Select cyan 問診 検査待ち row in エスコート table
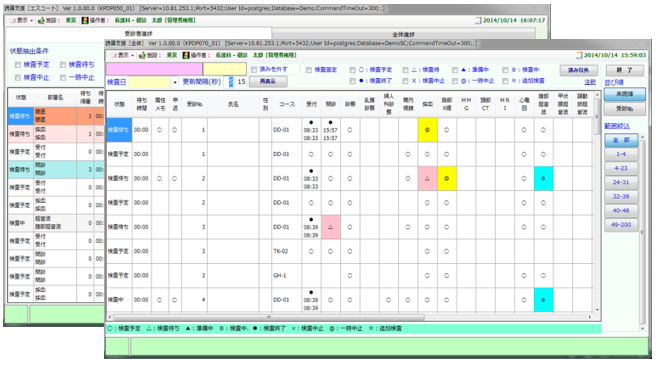The width and height of the screenshot is (657, 365). [x=56, y=170]
